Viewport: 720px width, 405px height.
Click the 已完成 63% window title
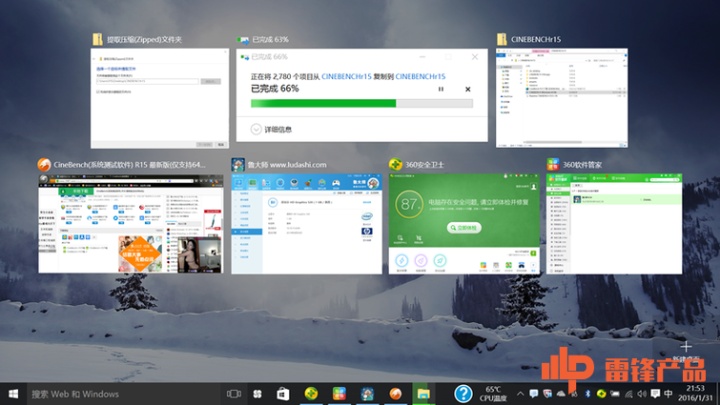(x=270, y=39)
